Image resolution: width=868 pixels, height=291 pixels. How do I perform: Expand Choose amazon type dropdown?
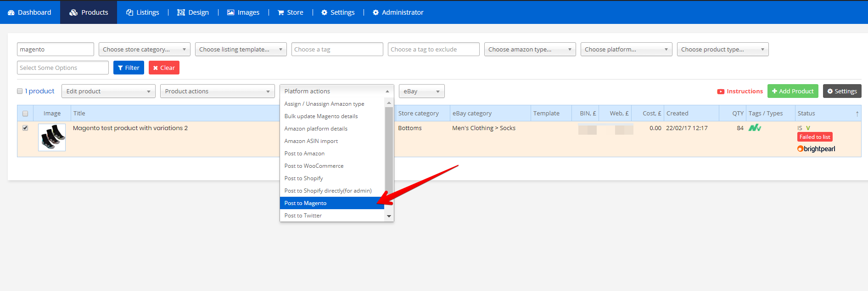pyautogui.click(x=530, y=49)
